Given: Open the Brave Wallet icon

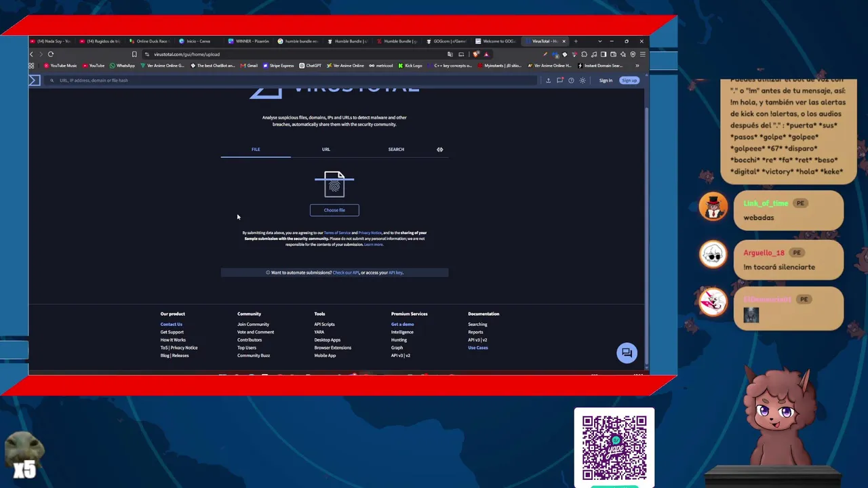Looking at the screenshot, I should tap(614, 54).
